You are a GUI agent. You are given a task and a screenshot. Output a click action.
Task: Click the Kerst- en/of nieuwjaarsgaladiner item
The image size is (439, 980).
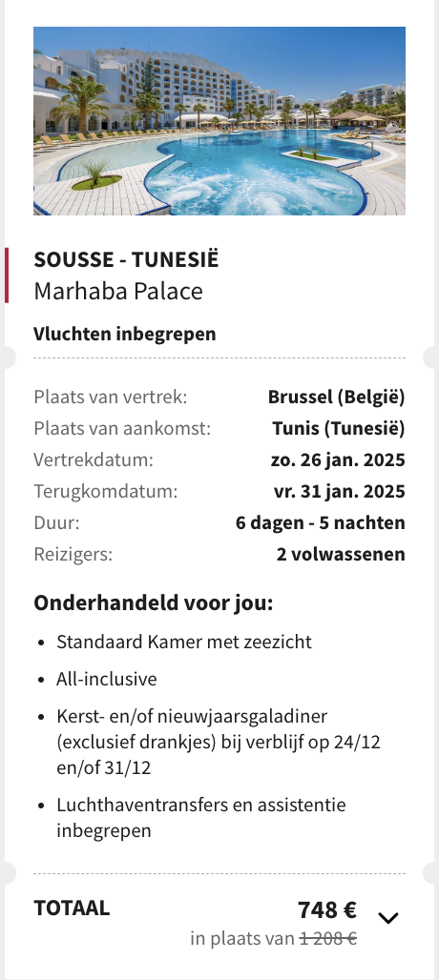[219, 742]
